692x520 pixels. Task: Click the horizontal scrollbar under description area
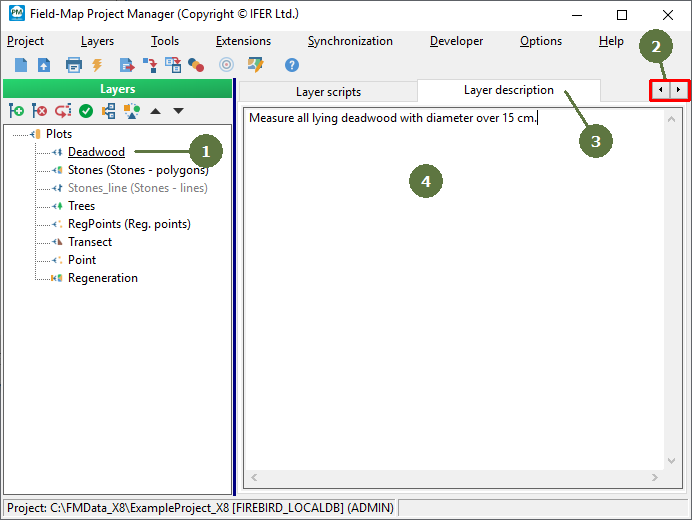tap(452, 478)
